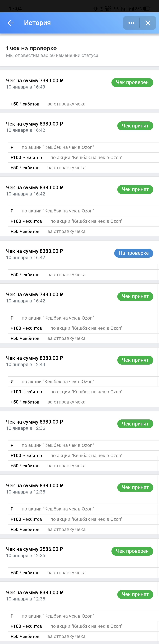Tap the alarm clock status icon

(102, 9)
